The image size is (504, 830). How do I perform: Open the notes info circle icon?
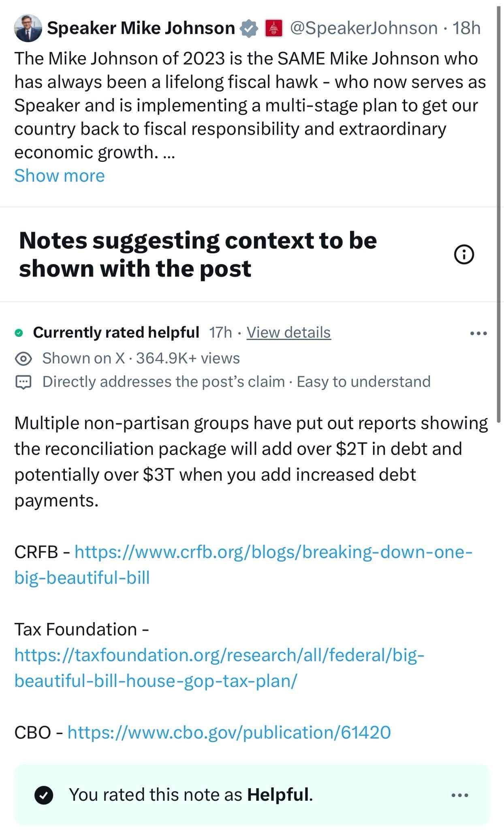coord(463,255)
